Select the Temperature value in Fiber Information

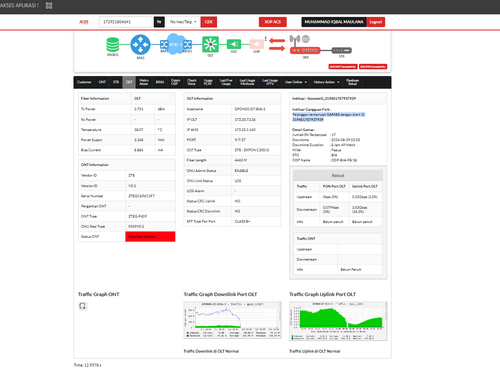tap(139, 129)
